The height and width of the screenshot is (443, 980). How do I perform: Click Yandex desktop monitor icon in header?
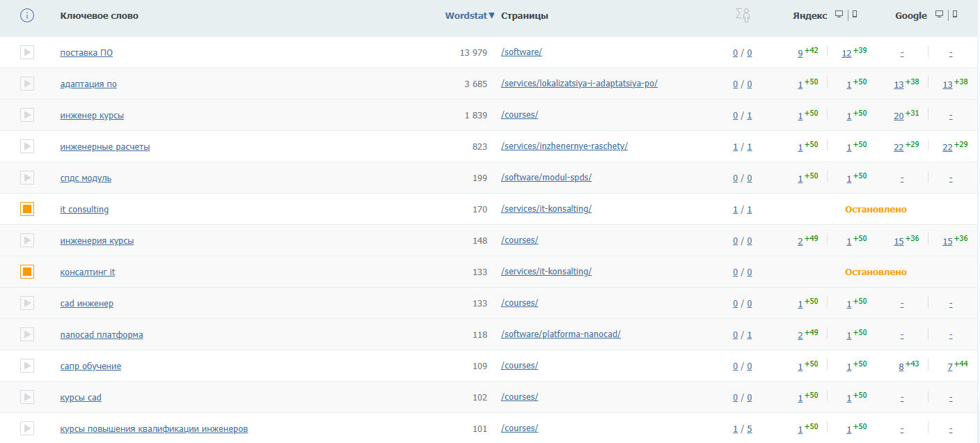[839, 15]
